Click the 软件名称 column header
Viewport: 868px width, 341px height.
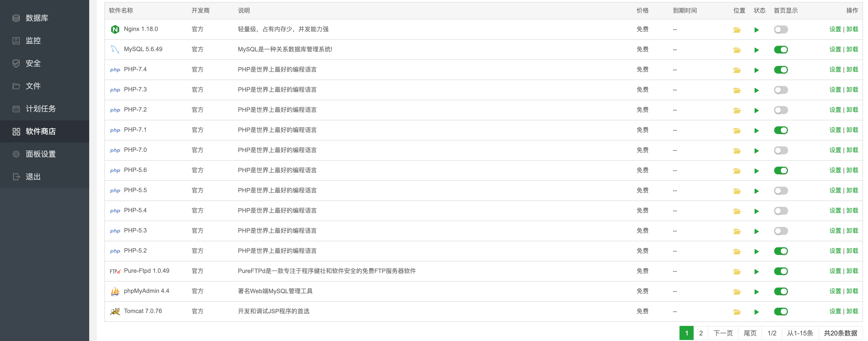(121, 10)
